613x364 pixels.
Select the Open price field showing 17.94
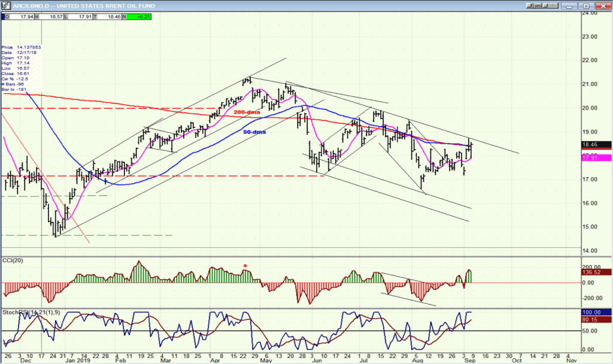[20, 17]
